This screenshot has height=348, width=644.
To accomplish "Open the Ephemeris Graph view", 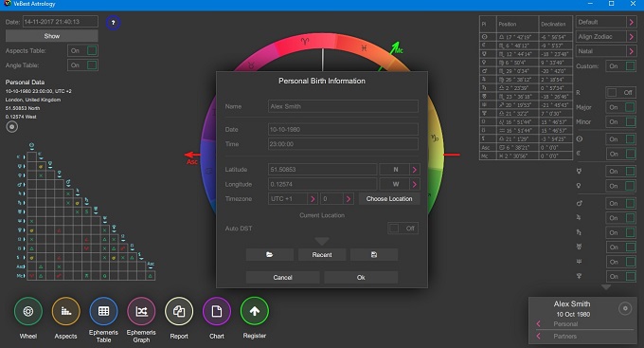I will (141, 311).
